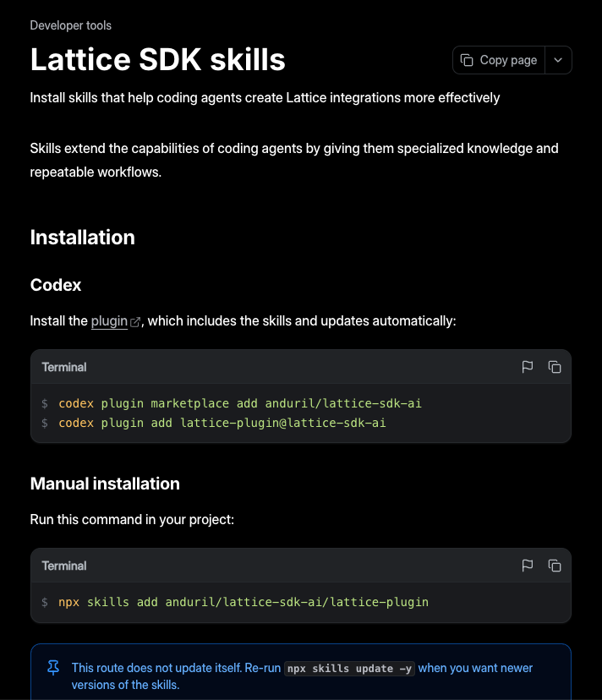Flag the codex plugin Terminal code block
Screen dimensions: 602x700
click(528, 367)
